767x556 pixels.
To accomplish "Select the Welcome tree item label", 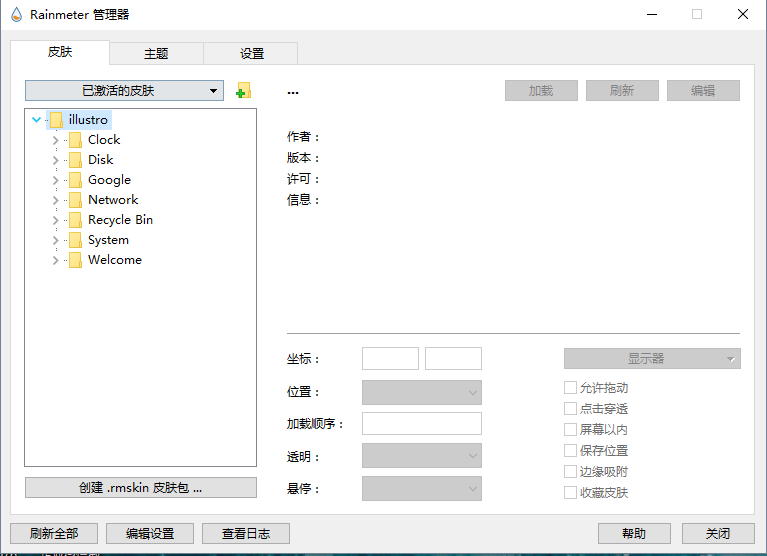I will coord(115,260).
